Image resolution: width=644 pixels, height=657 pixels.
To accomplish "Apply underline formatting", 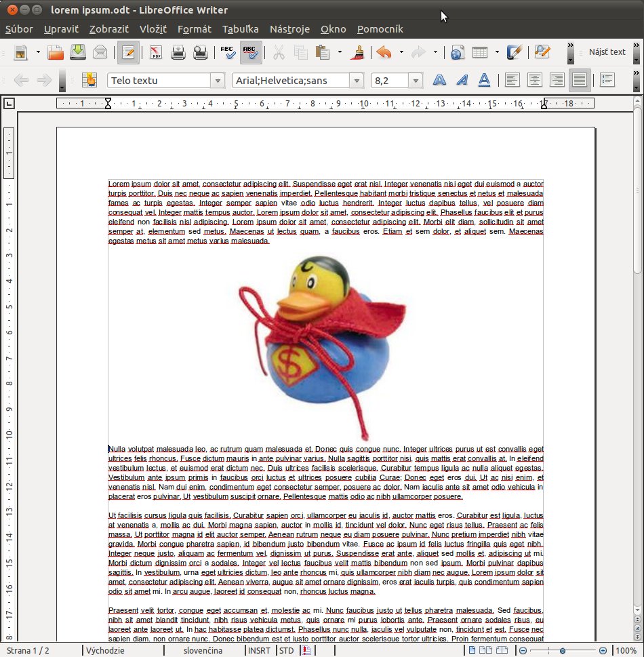I will [x=484, y=80].
